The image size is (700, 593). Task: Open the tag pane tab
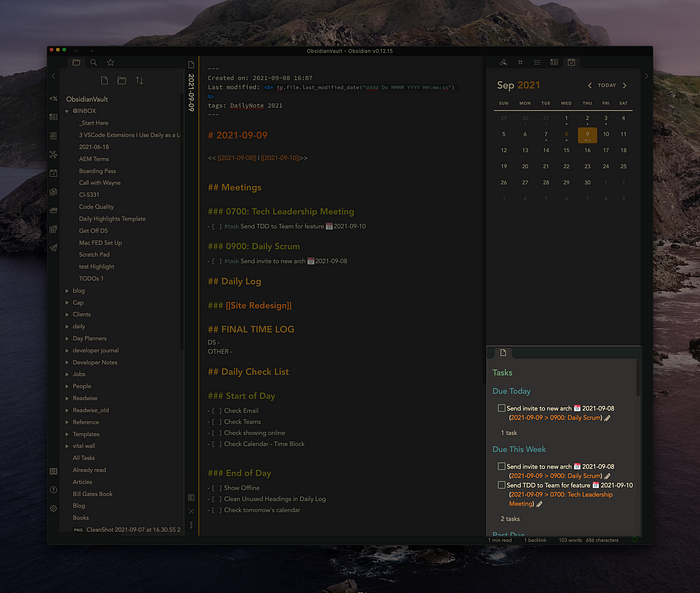[x=520, y=63]
